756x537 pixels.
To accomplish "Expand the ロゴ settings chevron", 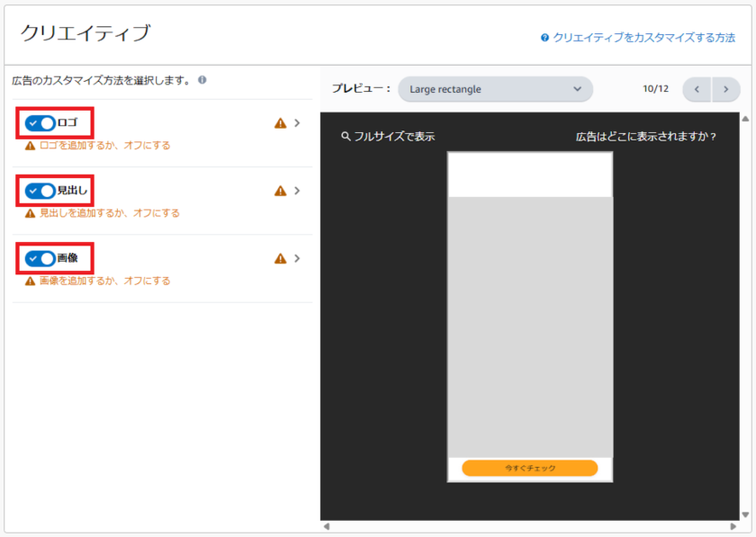I will 297,123.
